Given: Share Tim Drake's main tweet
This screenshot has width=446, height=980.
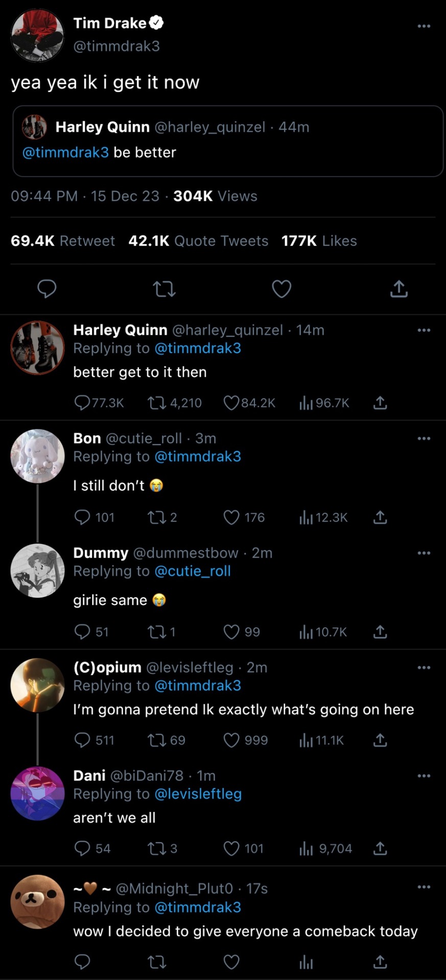Looking at the screenshot, I should [398, 289].
